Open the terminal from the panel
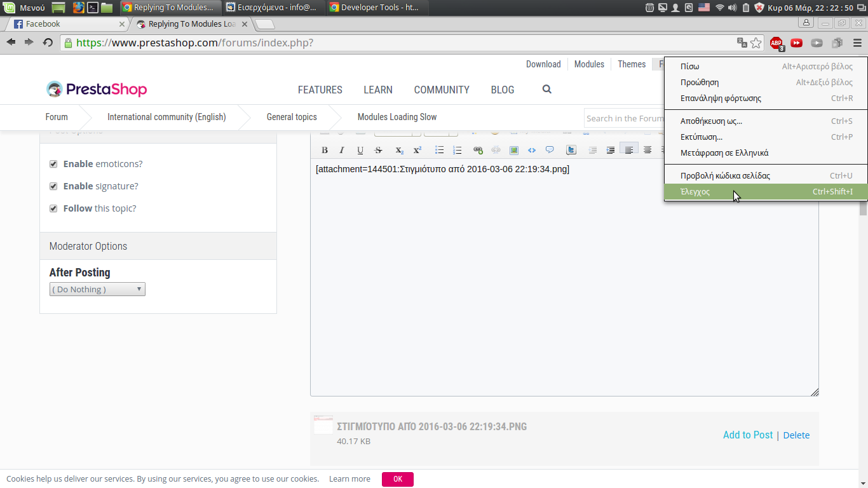This screenshot has width=868, height=488. (93, 8)
